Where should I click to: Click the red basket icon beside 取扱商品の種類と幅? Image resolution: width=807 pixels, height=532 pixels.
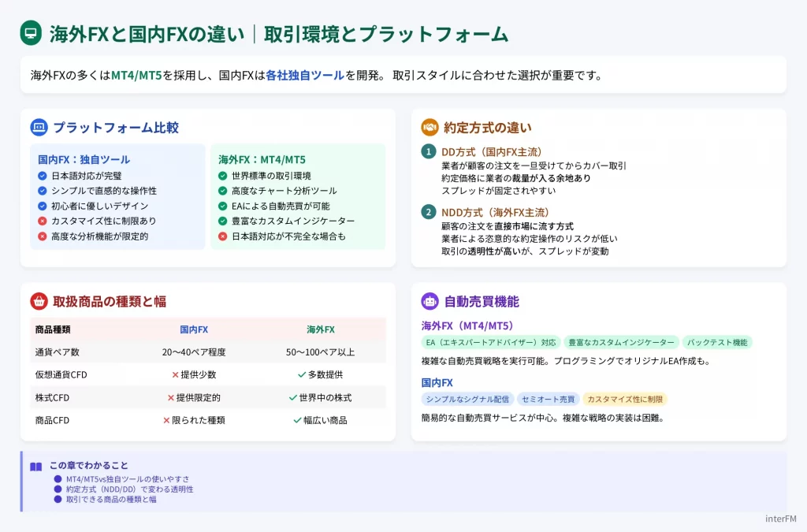coord(39,301)
